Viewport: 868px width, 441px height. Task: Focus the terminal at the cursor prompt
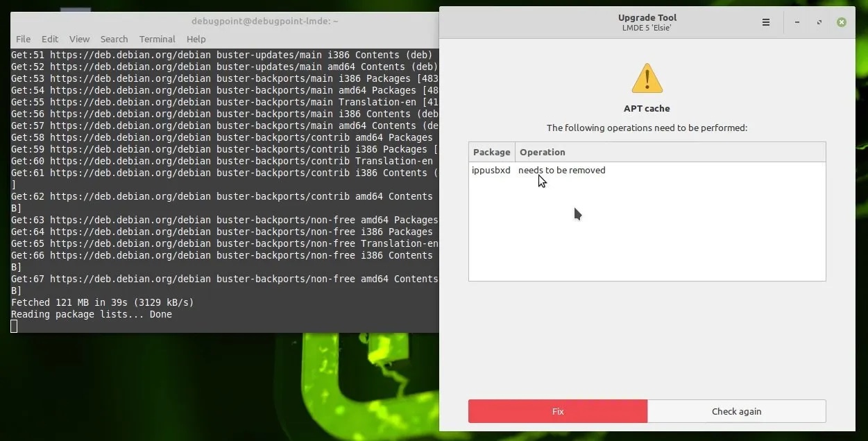[15, 326]
